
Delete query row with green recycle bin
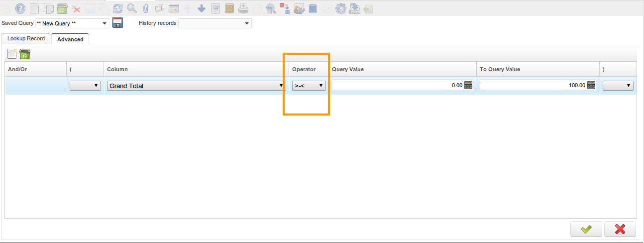25,54
